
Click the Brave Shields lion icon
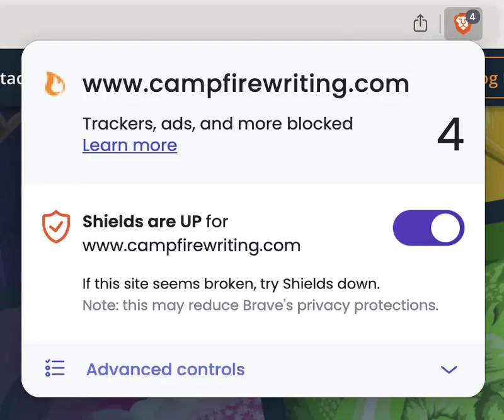[x=462, y=26]
